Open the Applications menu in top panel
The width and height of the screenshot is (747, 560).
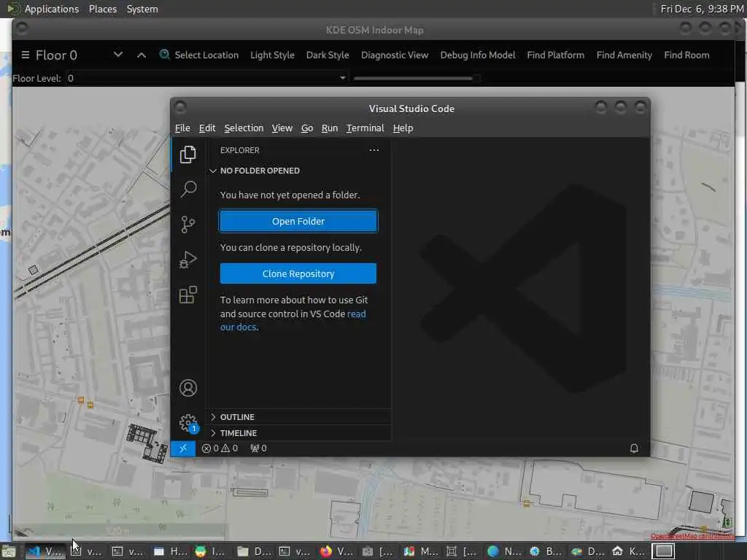point(52,9)
